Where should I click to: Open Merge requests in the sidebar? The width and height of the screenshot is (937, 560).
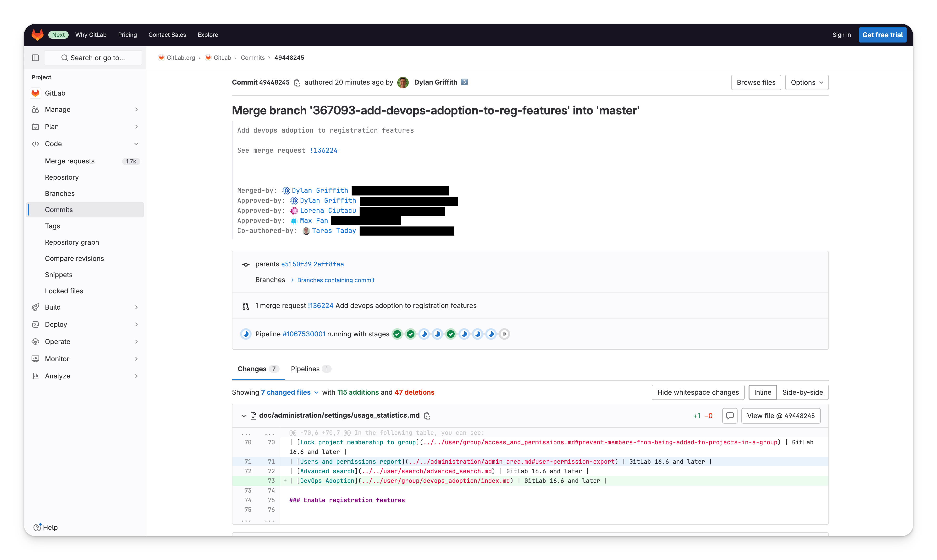click(70, 161)
